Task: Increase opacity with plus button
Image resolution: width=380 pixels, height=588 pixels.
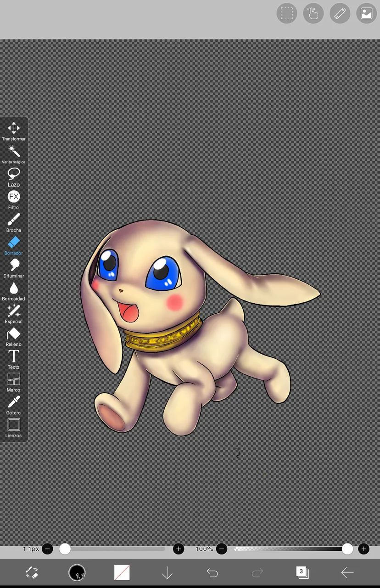Action: point(363,549)
